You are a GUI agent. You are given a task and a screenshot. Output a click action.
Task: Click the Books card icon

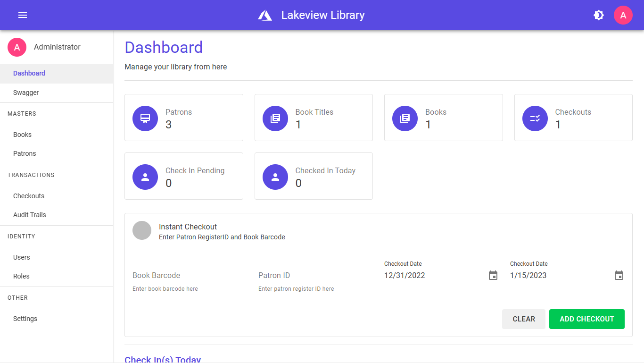(405, 118)
